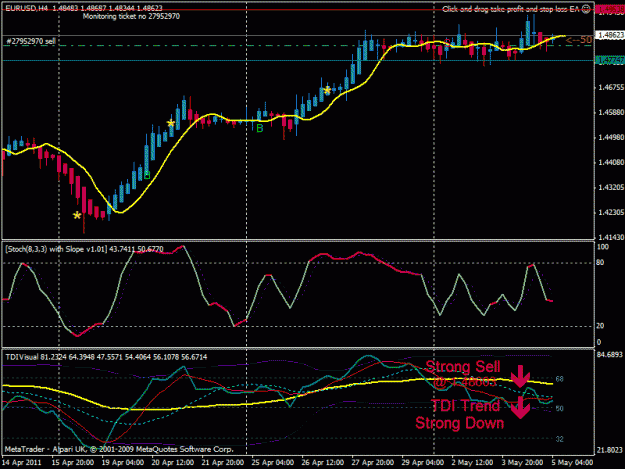Viewport: 625px width, 469px height.
Task: Click the current price tag 1.48623
Action: click(x=609, y=35)
